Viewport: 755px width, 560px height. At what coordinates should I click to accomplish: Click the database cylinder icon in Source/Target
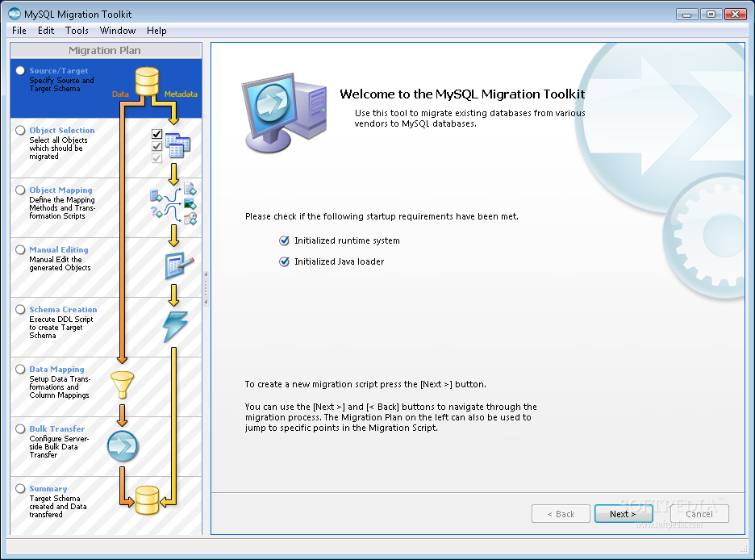[147, 81]
